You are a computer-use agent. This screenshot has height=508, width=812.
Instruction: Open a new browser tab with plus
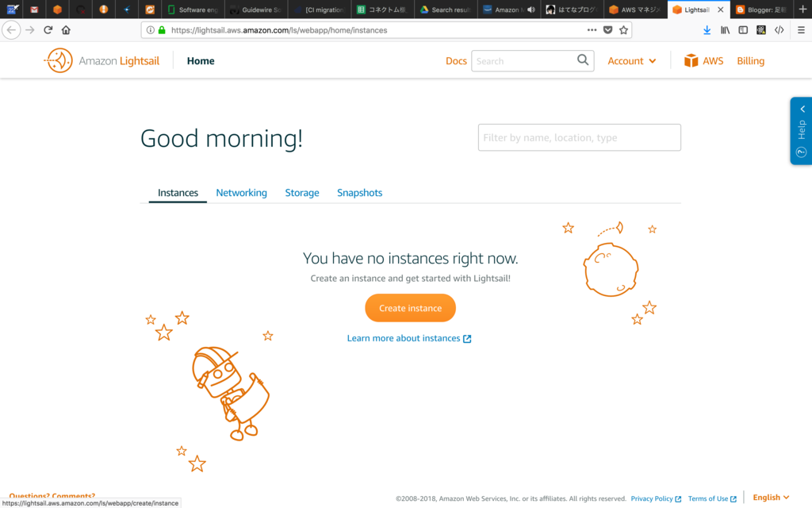click(802, 10)
